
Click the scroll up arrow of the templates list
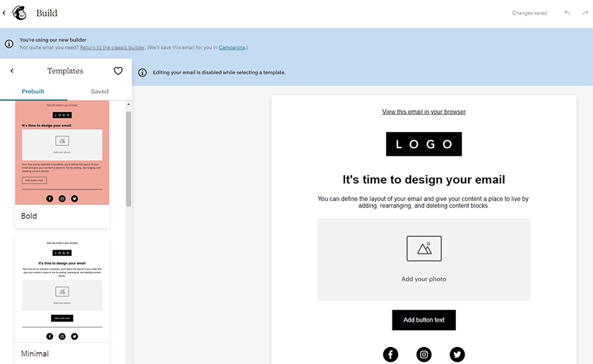128,104
